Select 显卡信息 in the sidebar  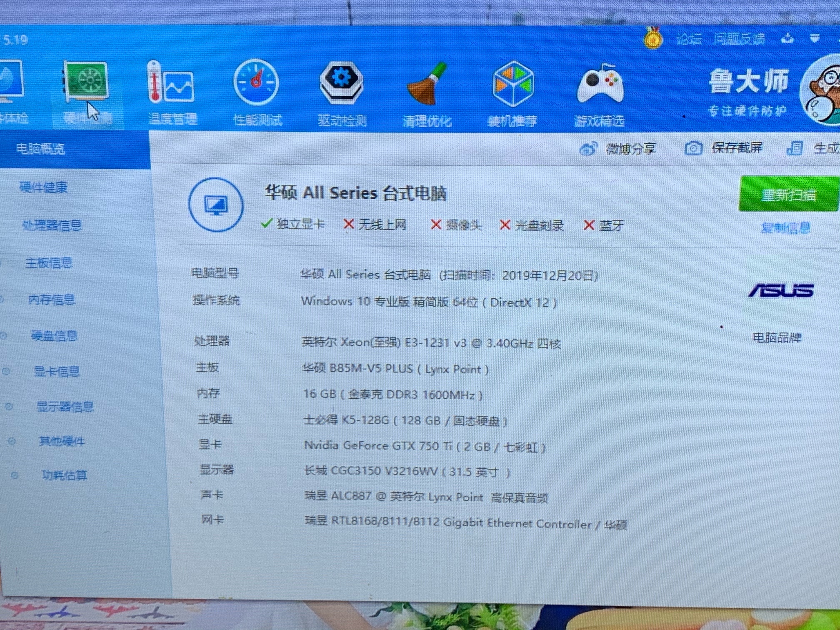click(57, 371)
